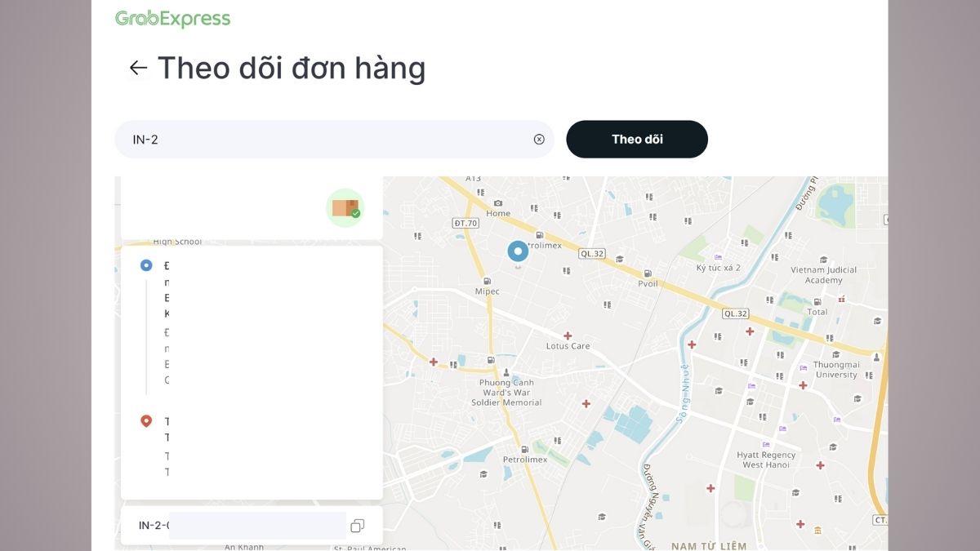
Task: Select the delivered package status icon
Action: 345,208
